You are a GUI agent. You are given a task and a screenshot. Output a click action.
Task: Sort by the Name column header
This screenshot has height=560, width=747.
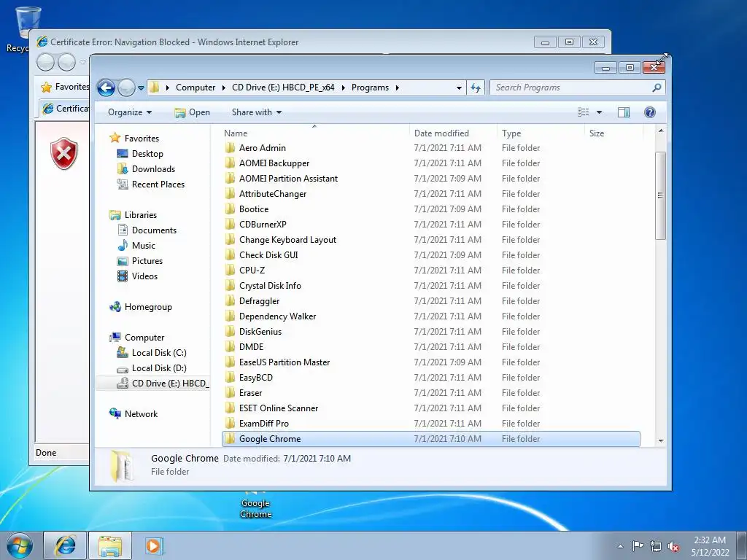(x=236, y=134)
